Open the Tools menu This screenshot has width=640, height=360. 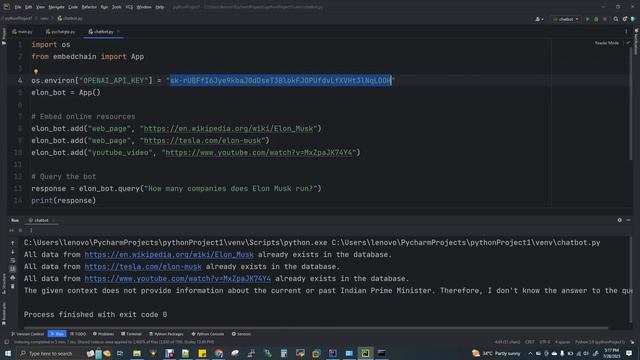coord(117,7)
